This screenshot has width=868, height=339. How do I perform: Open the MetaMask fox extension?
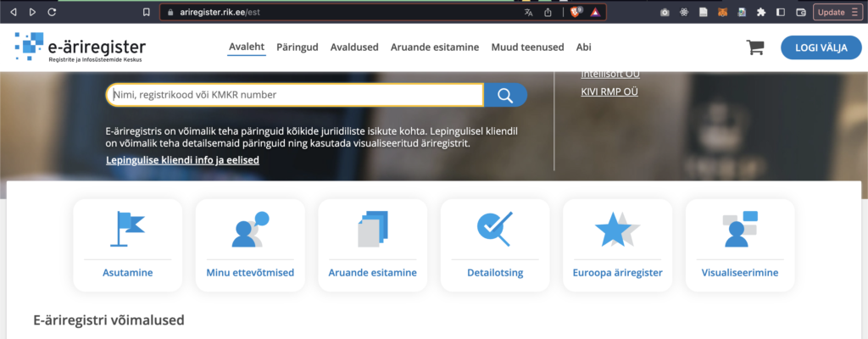click(722, 12)
